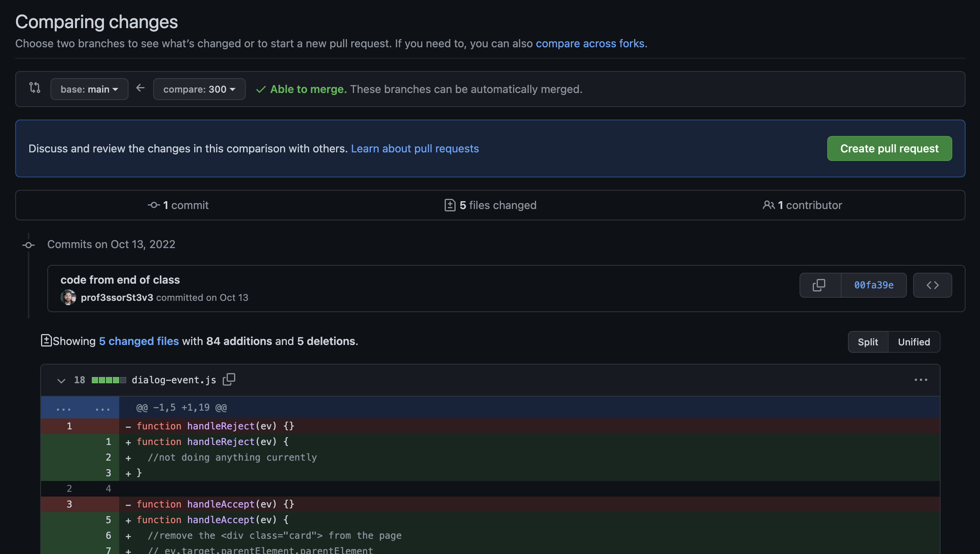Copy dialog-event.js file path icon
Image resolution: width=980 pixels, height=554 pixels.
tap(229, 379)
